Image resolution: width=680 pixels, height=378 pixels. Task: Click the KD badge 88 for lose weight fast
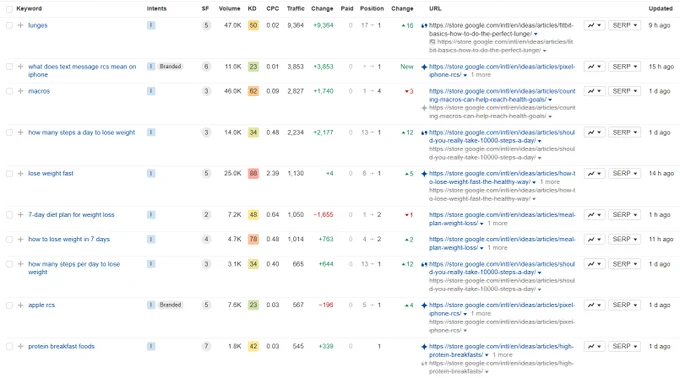(x=253, y=173)
